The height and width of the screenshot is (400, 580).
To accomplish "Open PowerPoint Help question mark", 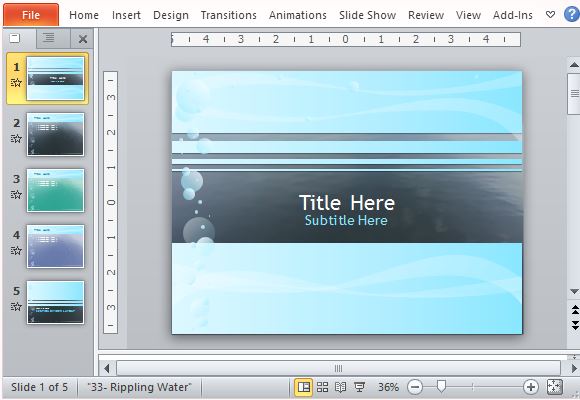I will (x=571, y=14).
